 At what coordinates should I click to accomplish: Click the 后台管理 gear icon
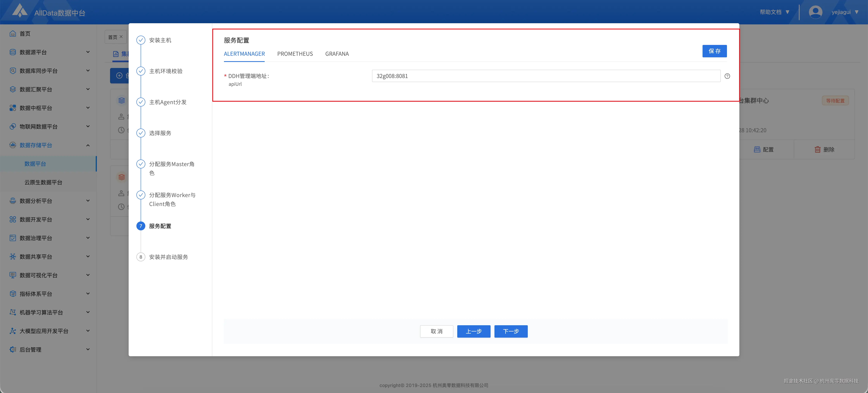(x=13, y=350)
